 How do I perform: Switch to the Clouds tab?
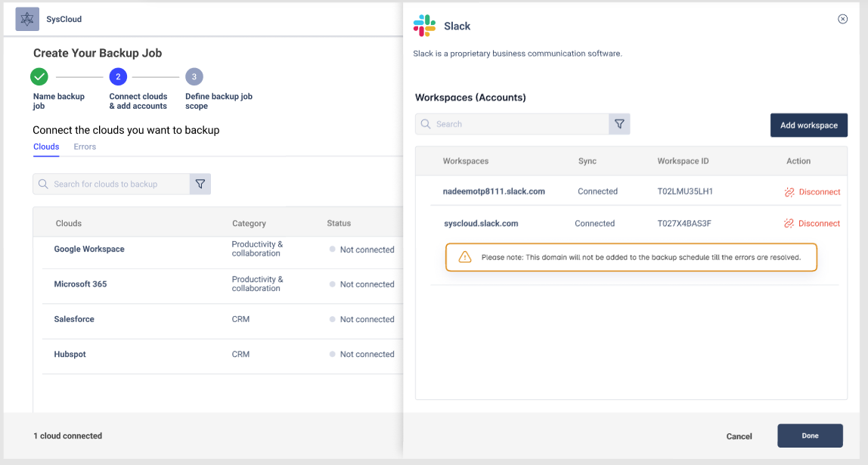point(46,147)
